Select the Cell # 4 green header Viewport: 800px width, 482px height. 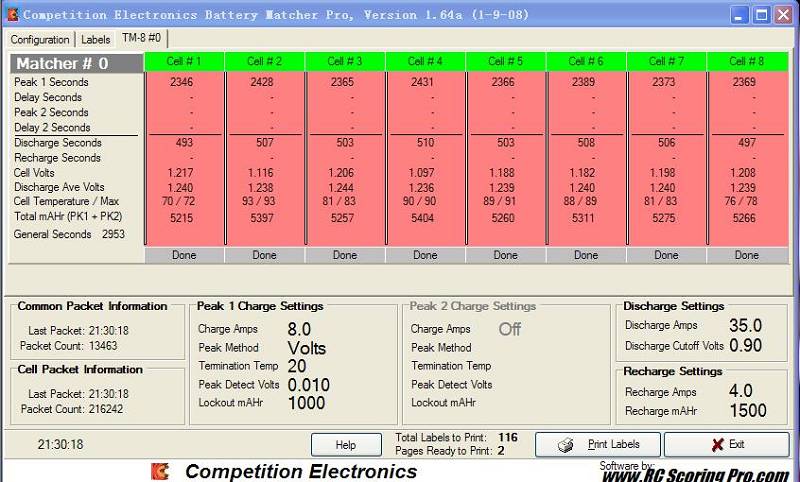pos(426,61)
